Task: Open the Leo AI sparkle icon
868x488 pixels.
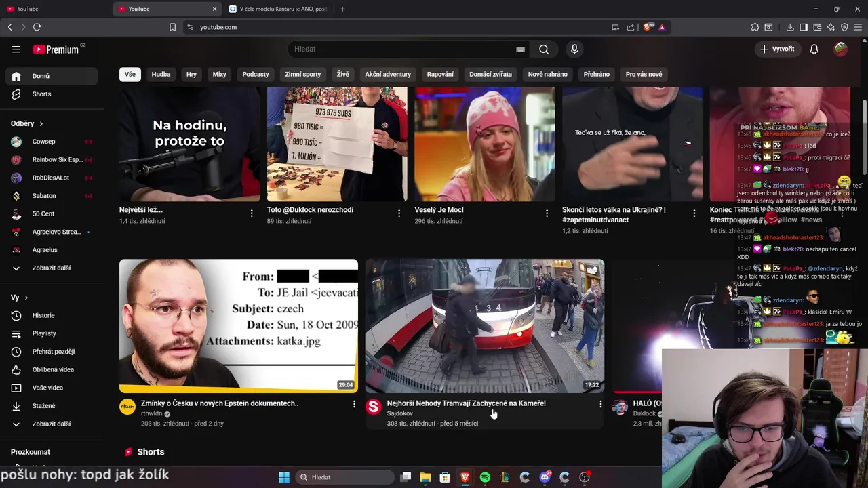Action: [x=831, y=27]
